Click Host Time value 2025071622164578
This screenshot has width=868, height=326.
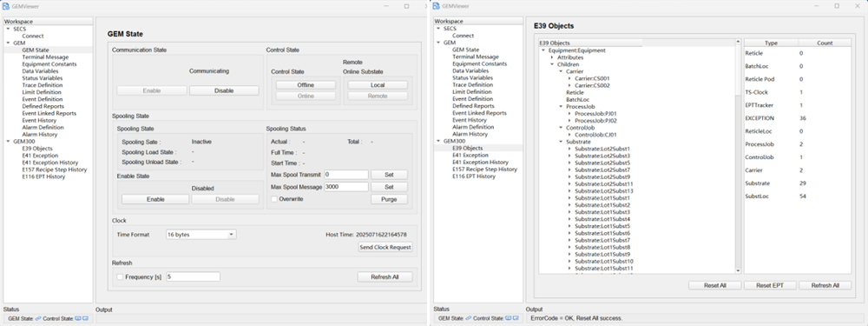381,235
